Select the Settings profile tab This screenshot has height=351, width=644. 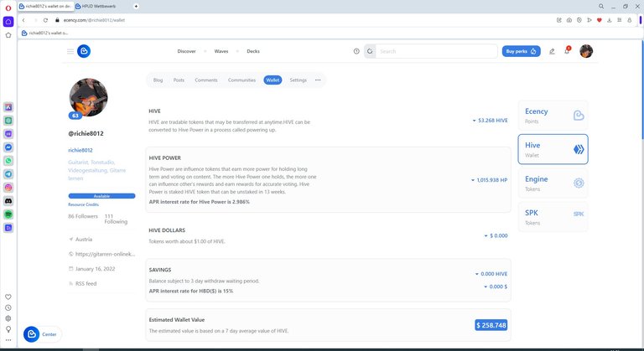tap(299, 80)
